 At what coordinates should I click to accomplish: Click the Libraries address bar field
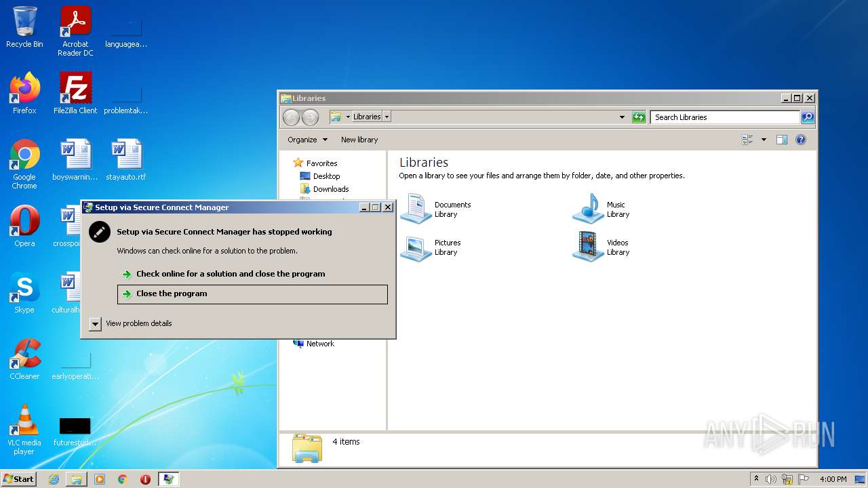pyautogui.click(x=478, y=117)
